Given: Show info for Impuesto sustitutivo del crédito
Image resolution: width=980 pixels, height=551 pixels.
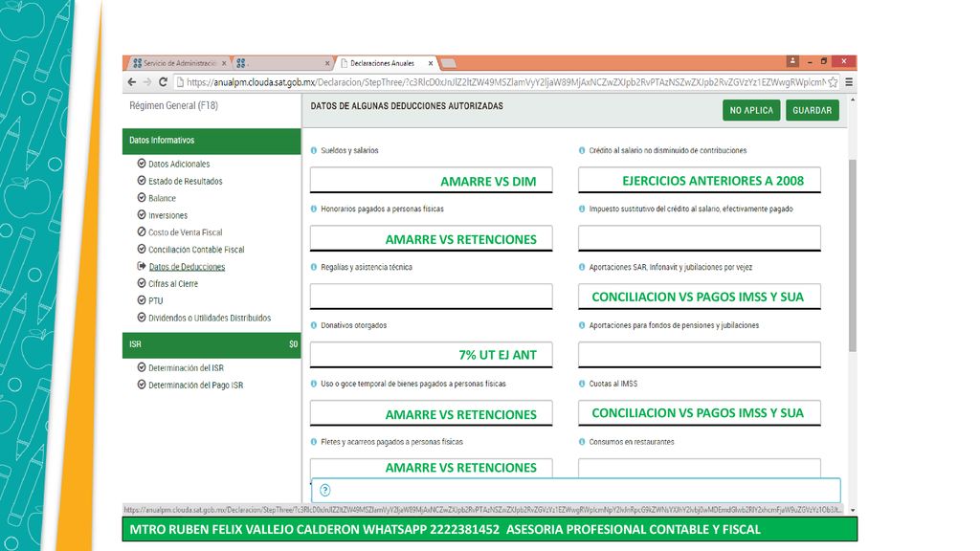Looking at the screenshot, I should tap(582, 209).
